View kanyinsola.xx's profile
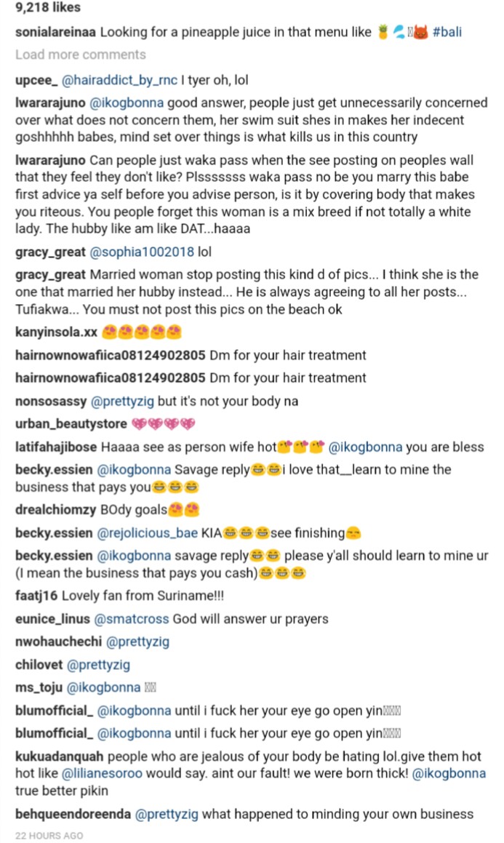The image size is (504, 843). point(56,333)
